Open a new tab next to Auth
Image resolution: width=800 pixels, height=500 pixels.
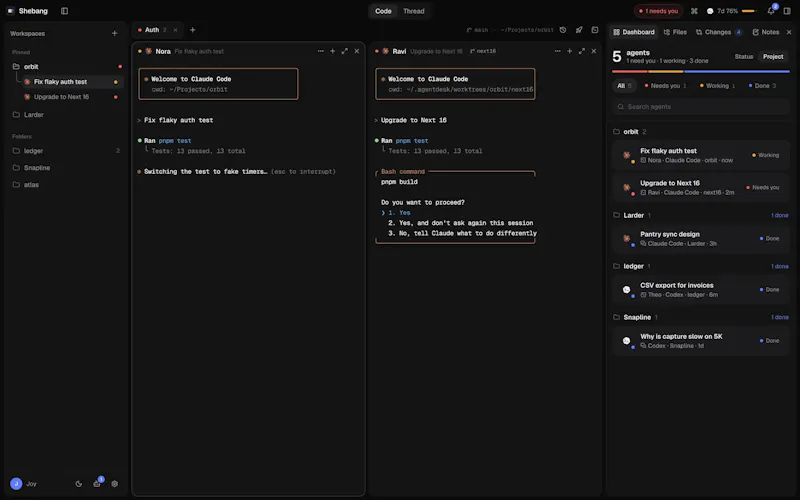click(192, 30)
